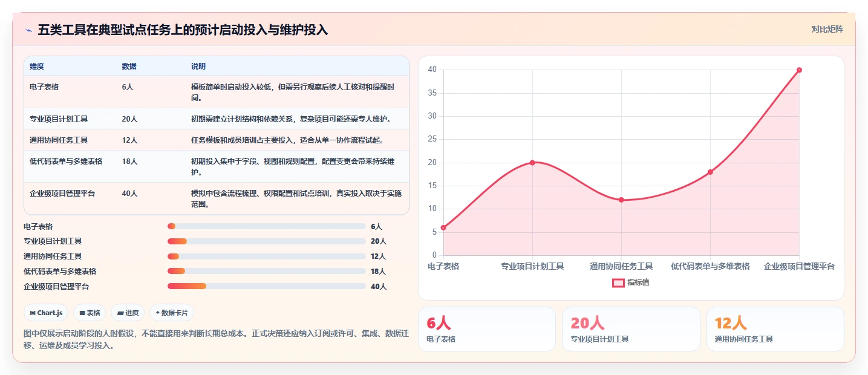Toggle the 指标值 legend swatch in chart
Viewport: 868px width, 375px height.
(618, 282)
